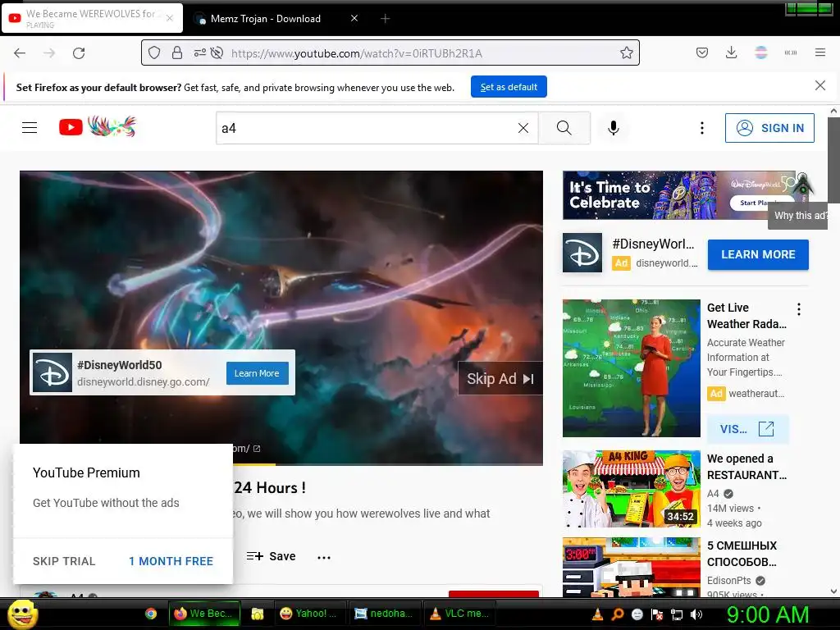The image size is (840, 630).
Task: Open We opened a RESTAURANT video thumbnail
Action: click(x=632, y=489)
